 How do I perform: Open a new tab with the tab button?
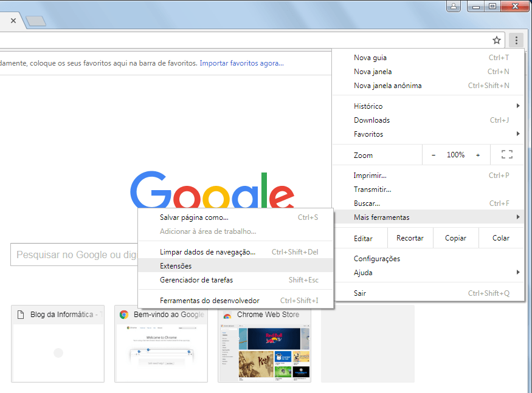36,21
